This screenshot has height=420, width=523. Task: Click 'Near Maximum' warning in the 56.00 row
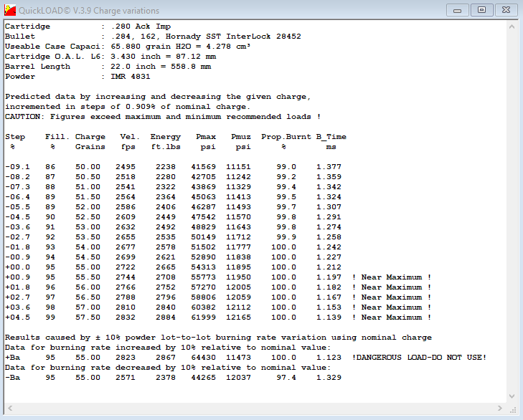(x=392, y=287)
